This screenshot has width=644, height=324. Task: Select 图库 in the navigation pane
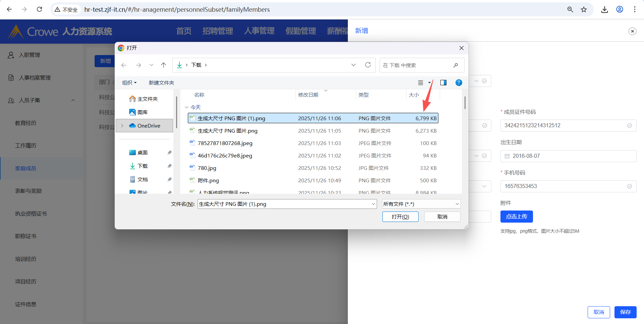click(x=139, y=112)
